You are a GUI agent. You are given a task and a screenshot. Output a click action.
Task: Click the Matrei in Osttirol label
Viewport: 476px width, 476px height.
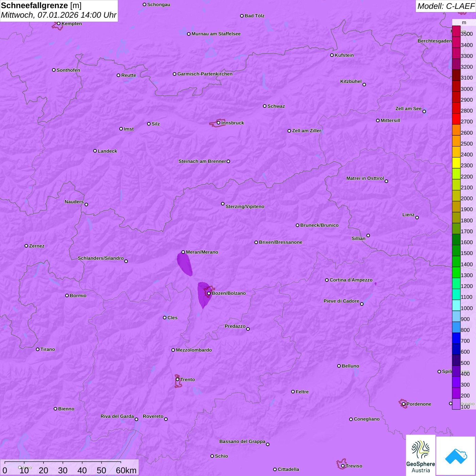tap(365, 178)
